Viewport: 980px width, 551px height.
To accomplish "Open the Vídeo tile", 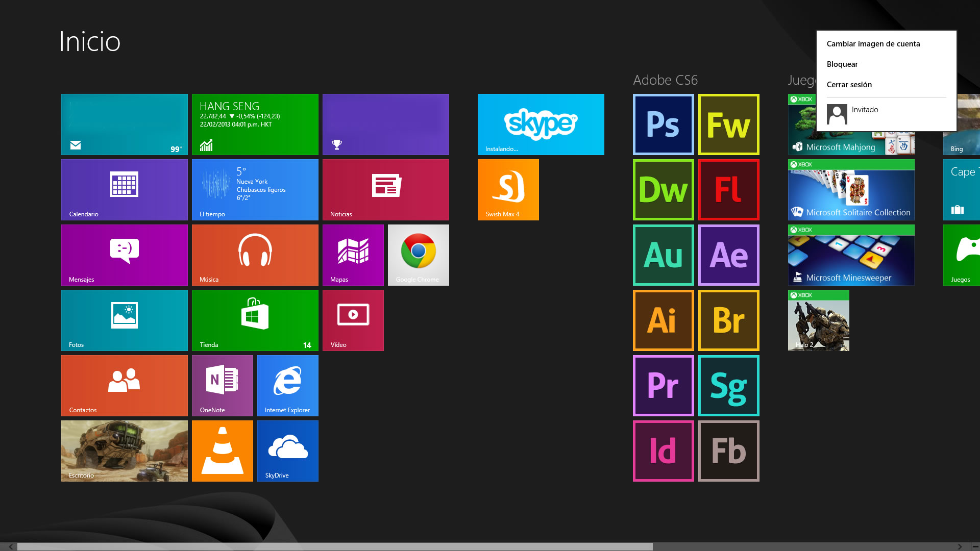I will pos(353,320).
